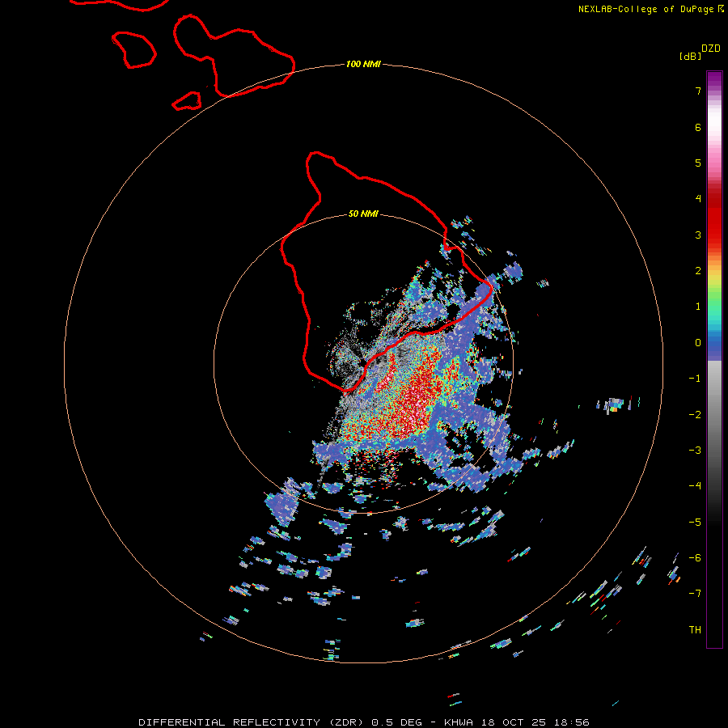Click the 18:56 timestamp in the caption
The image size is (728, 728).
pyautogui.click(x=573, y=722)
